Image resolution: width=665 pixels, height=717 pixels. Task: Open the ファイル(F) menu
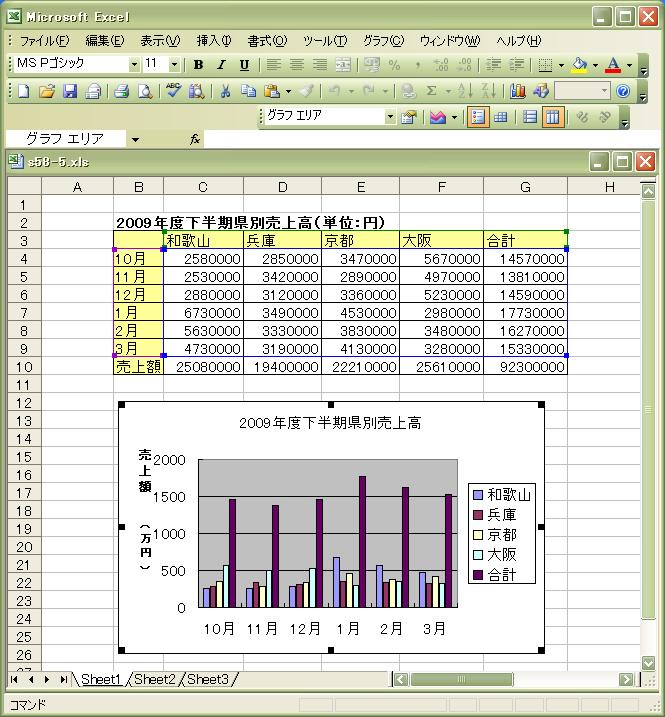44,41
